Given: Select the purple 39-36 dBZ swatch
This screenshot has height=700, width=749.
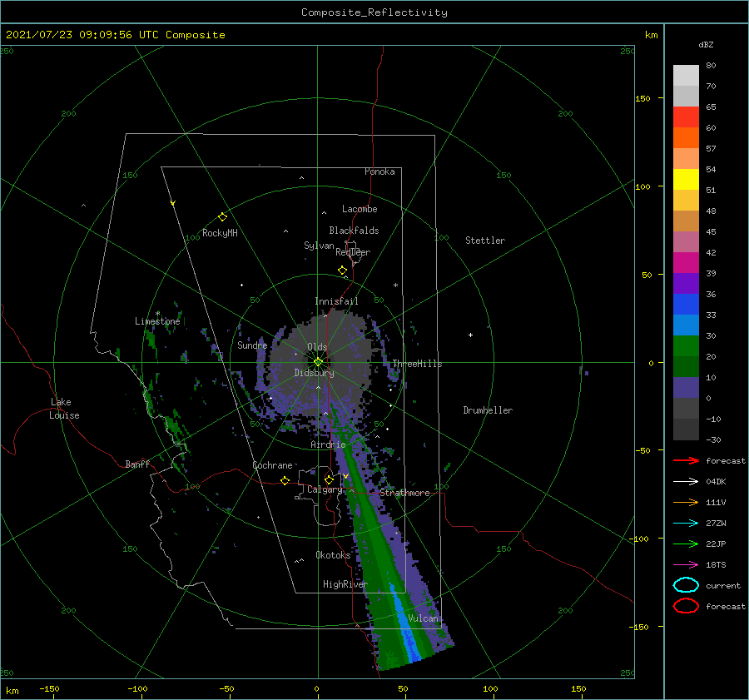Looking at the screenshot, I should [x=686, y=283].
